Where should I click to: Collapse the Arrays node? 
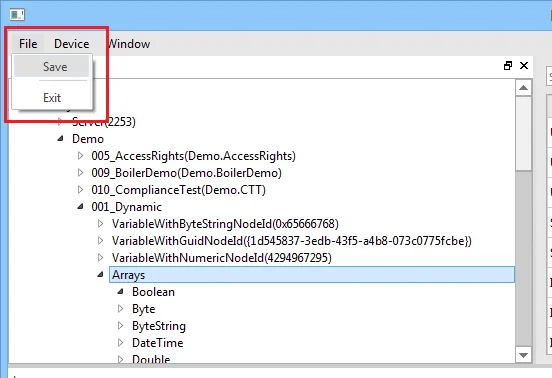(x=101, y=275)
